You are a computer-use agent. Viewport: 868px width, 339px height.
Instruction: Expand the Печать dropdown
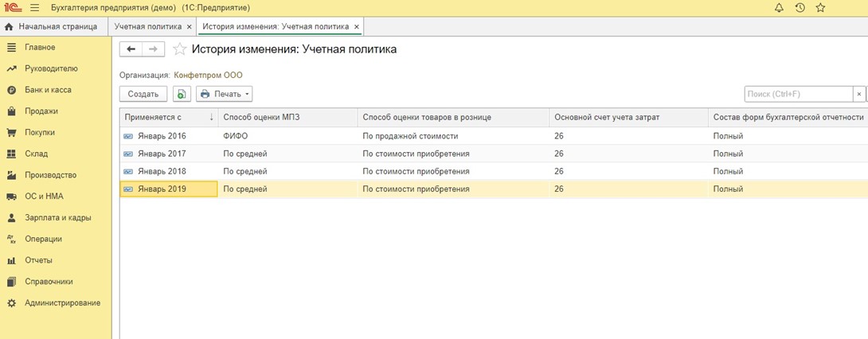coord(225,94)
